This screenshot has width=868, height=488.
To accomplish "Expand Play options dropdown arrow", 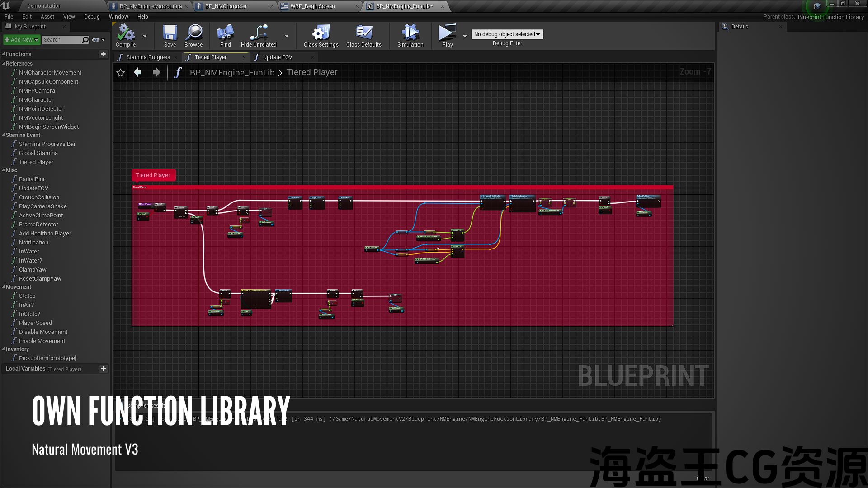I will [465, 36].
